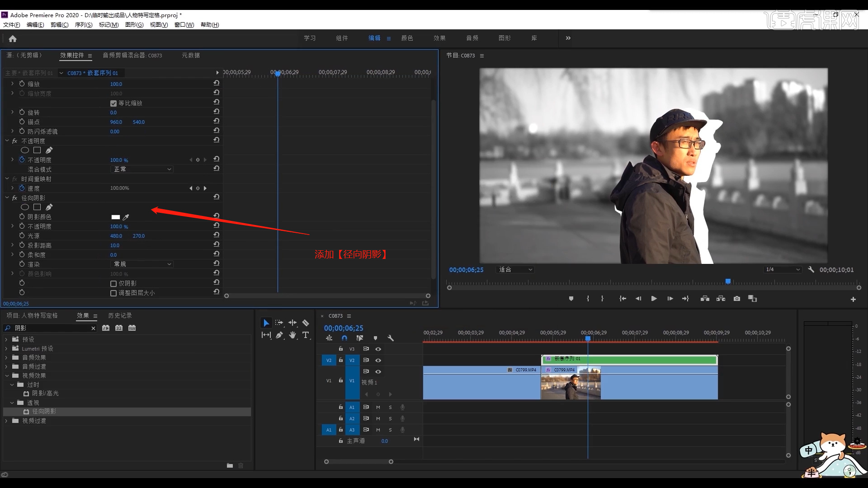Toggle stopwatch animation for 投影距离
The image size is (868, 488).
22,245
